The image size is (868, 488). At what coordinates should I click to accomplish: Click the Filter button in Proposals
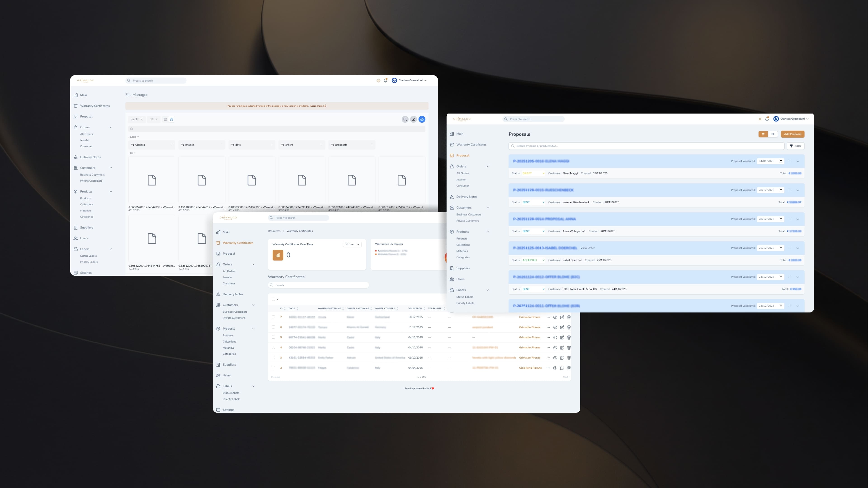795,146
